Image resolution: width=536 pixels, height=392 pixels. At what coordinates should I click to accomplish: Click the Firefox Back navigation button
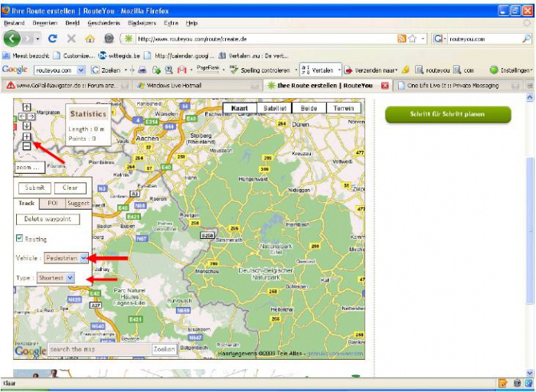click(12, 38)
